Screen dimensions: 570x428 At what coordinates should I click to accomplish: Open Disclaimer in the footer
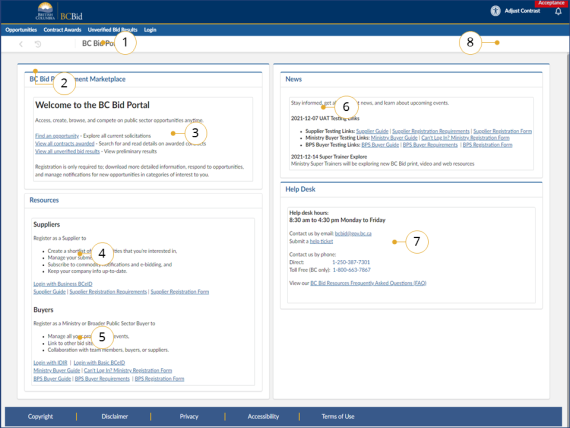click(115, 416)
